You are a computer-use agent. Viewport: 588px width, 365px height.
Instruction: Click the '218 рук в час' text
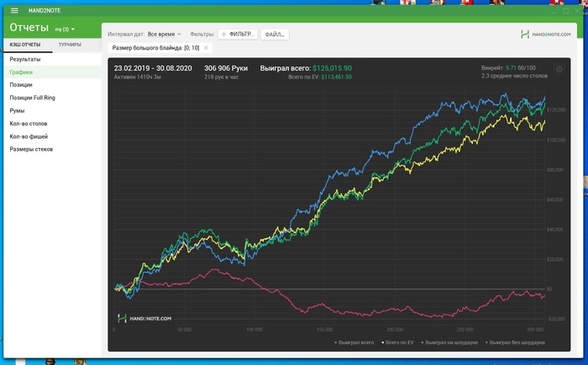[x=221, y=77]
